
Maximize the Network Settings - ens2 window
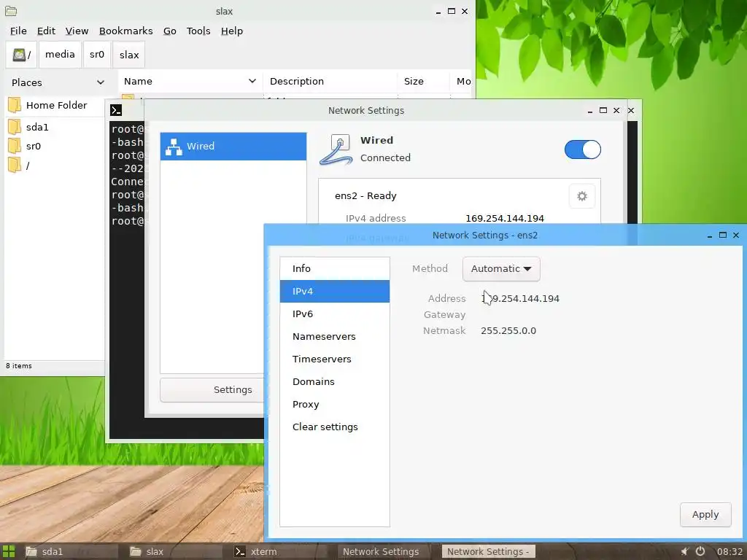click(723, 236)
